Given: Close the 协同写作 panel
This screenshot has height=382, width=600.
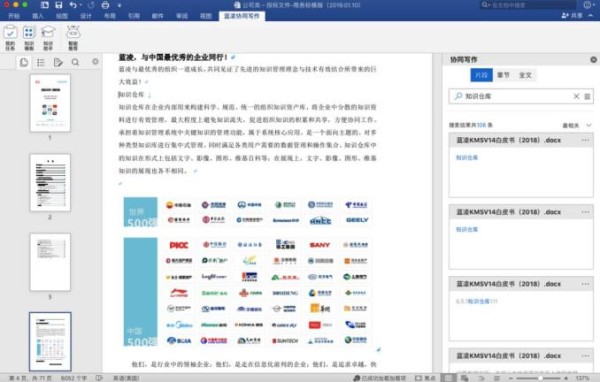Looking at the screenshot, I should click(x=593, y=59).
